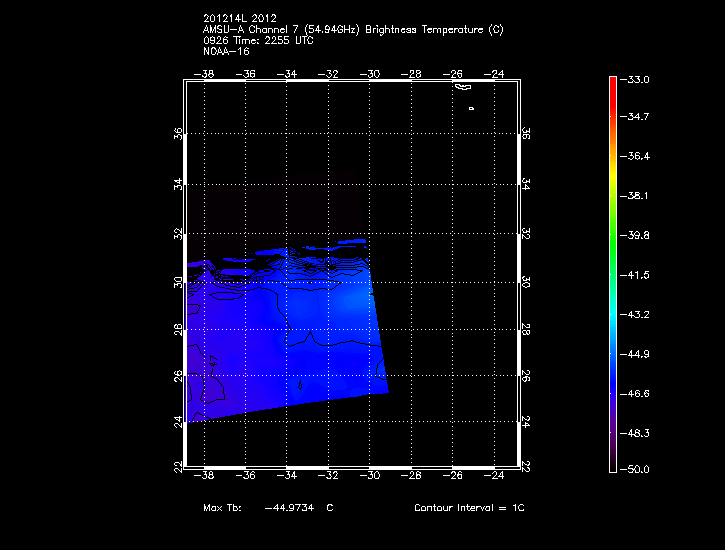Click the 30 latitude label on right axis
725x550 pixels.
[x=527, y=283]
